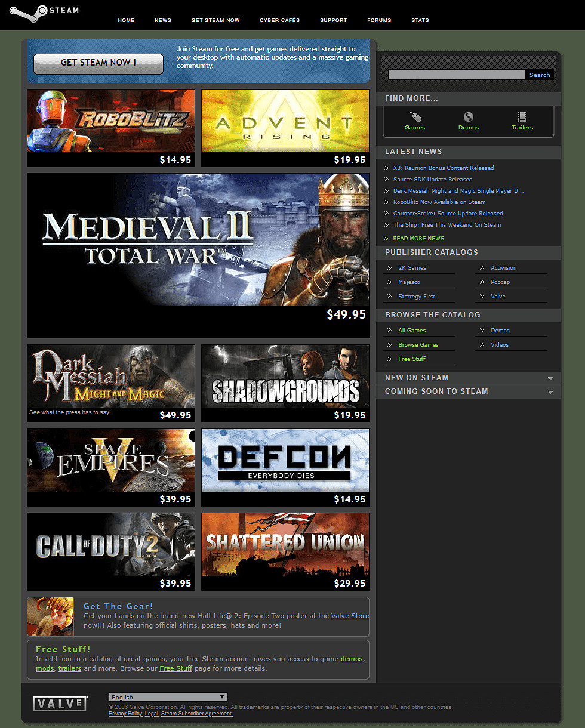Navigate to the NEWS menu item

coord(162,20)
